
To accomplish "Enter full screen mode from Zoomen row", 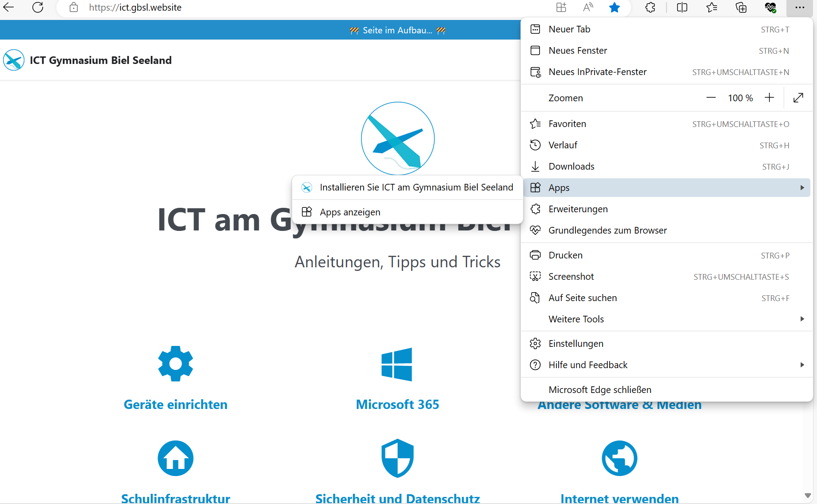I will [x=798, y=98].
